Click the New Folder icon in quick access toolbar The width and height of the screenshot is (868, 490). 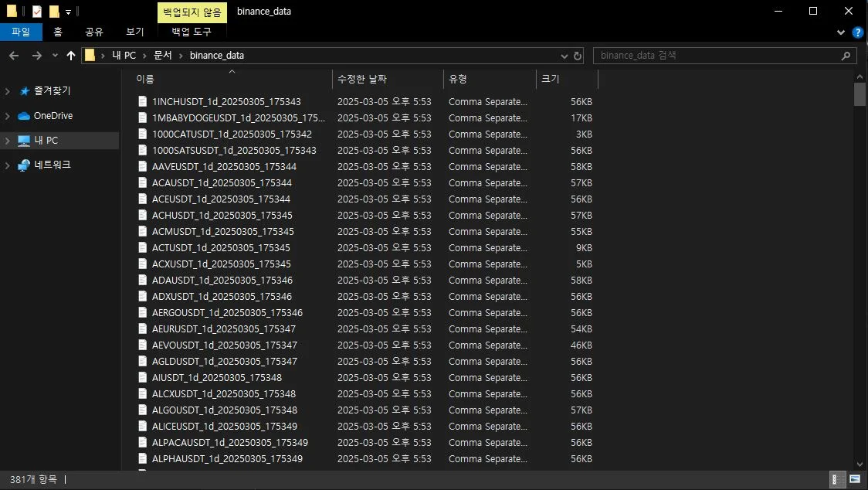[54, 11]
